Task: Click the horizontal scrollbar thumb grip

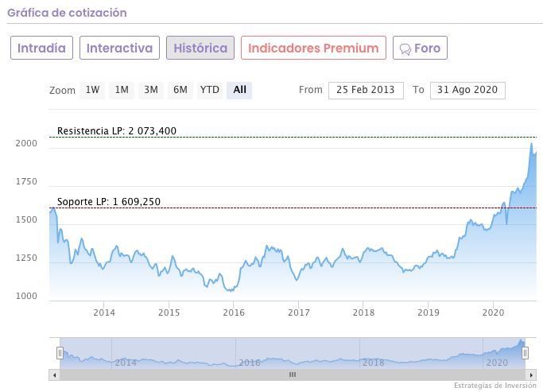Action: (292, 375)
